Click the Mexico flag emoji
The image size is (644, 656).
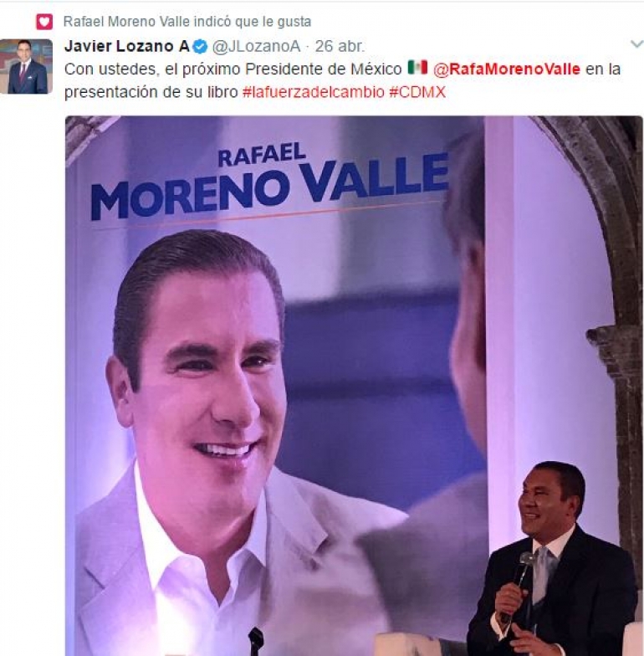[417, 67]
